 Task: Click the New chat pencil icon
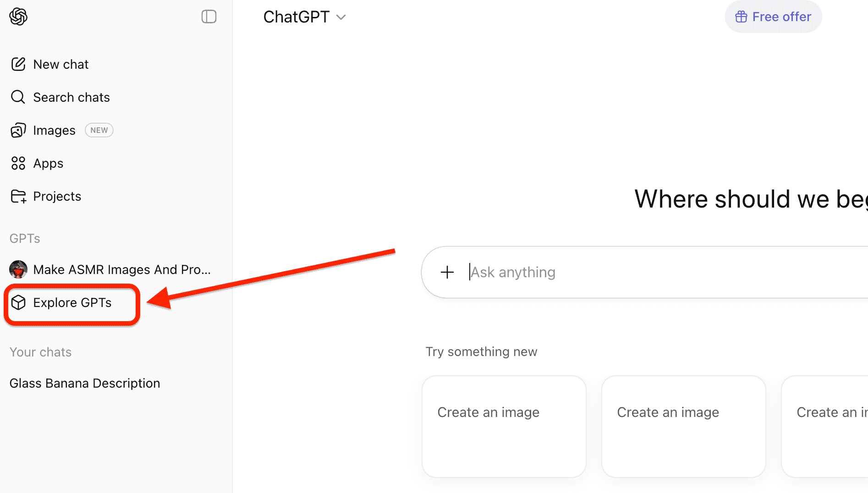18,64
